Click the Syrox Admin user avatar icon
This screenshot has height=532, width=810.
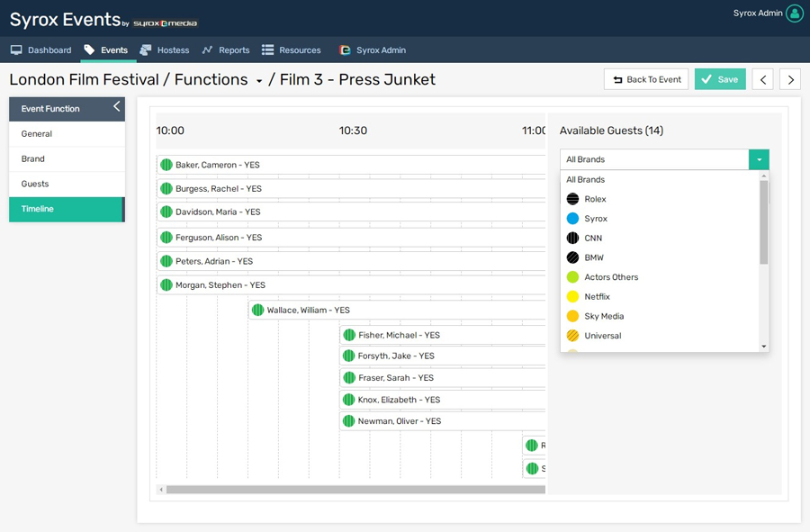[x=794, y=14]
